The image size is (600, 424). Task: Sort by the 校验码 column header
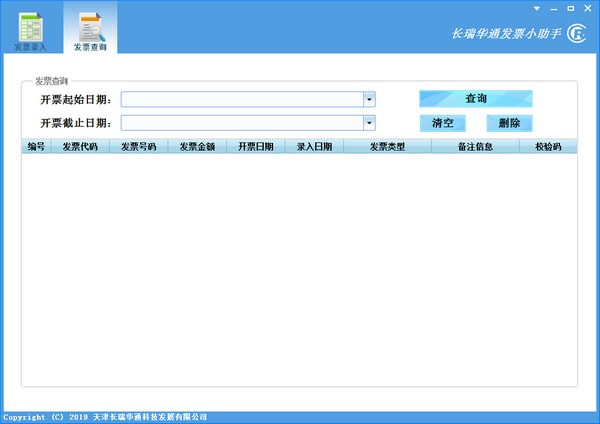[x=548, y=147]
